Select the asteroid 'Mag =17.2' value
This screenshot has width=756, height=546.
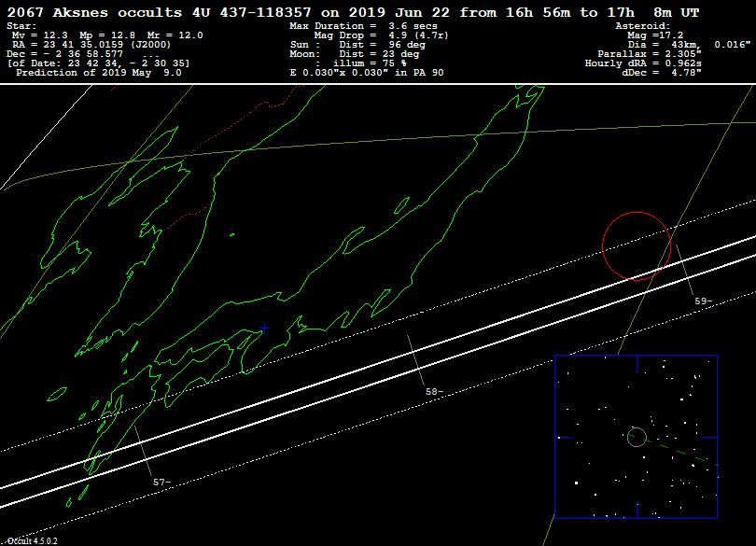[x=655, y=35]
